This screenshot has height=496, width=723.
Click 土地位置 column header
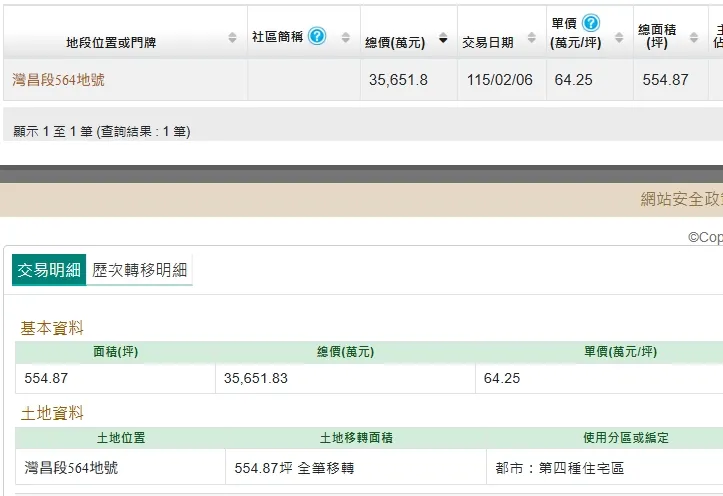(x=121, y=437)
